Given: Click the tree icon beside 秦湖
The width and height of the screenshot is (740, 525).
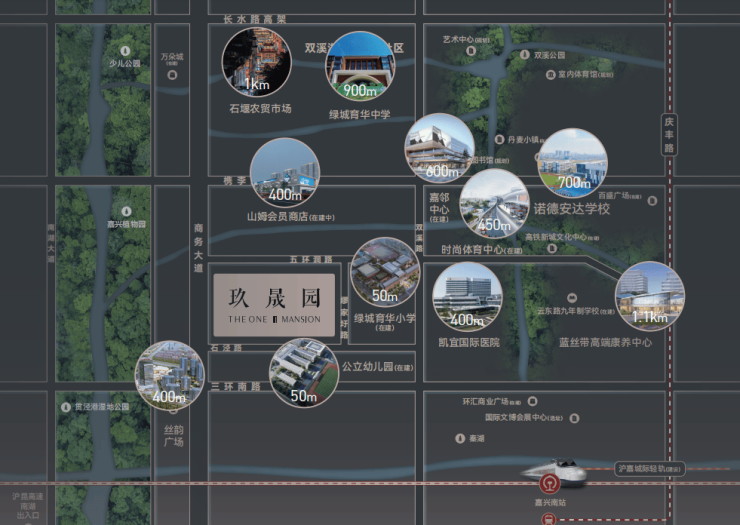Looking at the screenshot, I should pos(460,439).
